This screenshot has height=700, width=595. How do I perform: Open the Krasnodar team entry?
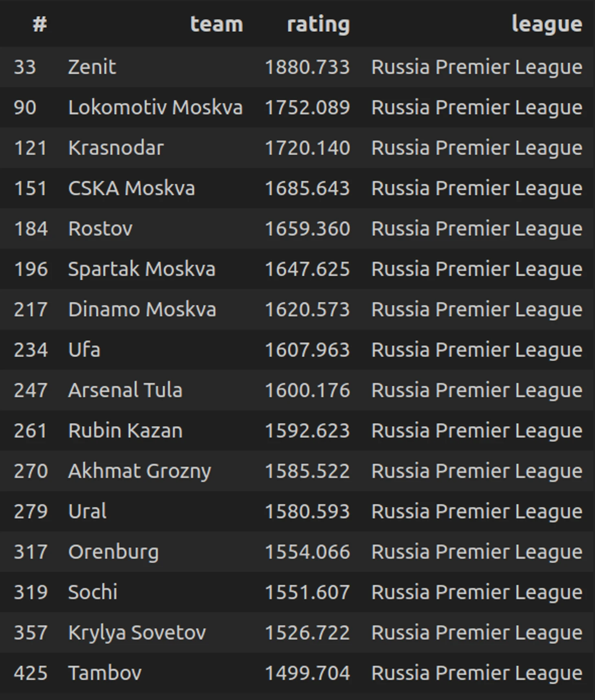tap(116, 148)
